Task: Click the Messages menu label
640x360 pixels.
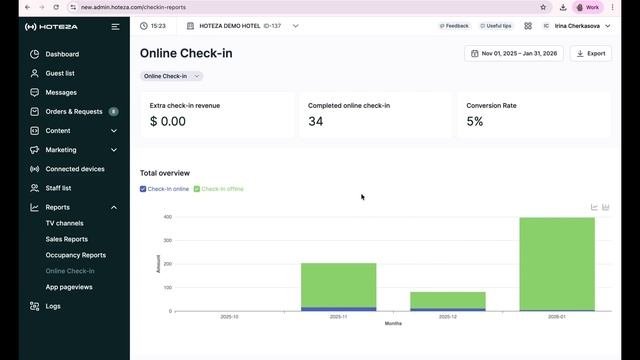Action: 61,92
